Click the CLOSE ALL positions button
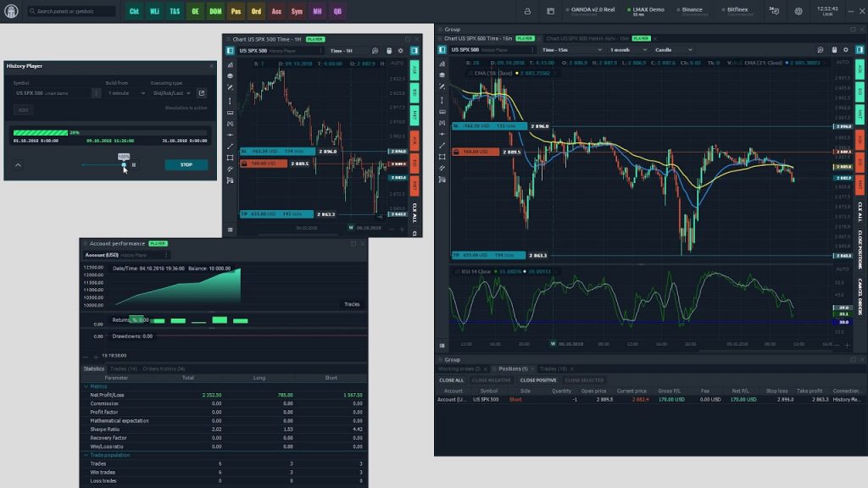This screenshot has height=488, width=868. point(451,380)
